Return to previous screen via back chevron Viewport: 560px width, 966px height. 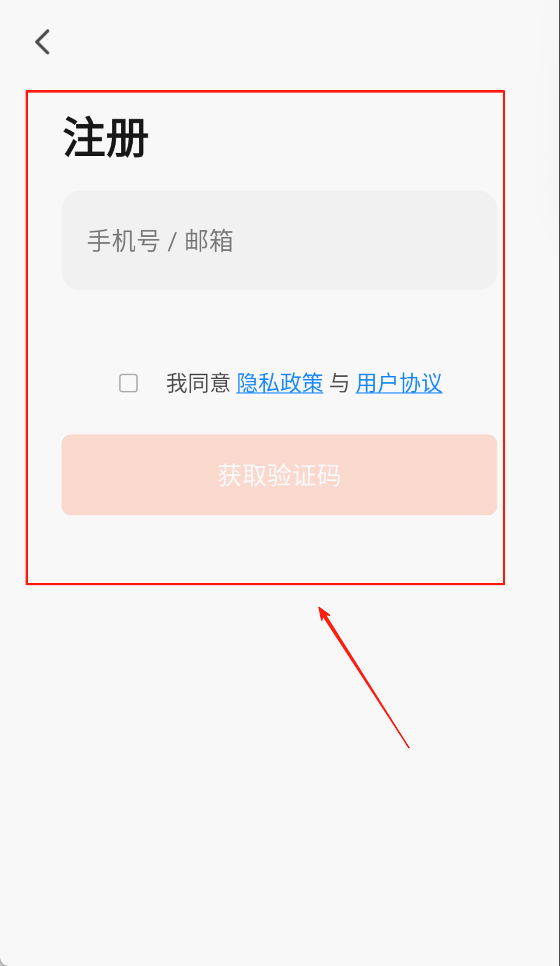tap(42, 42)
